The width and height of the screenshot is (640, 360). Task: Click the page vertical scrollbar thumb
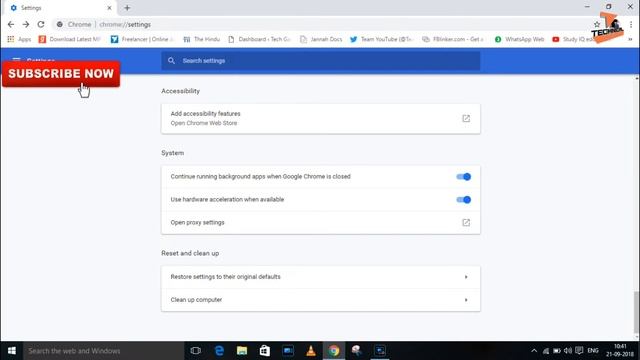[636, 312]
